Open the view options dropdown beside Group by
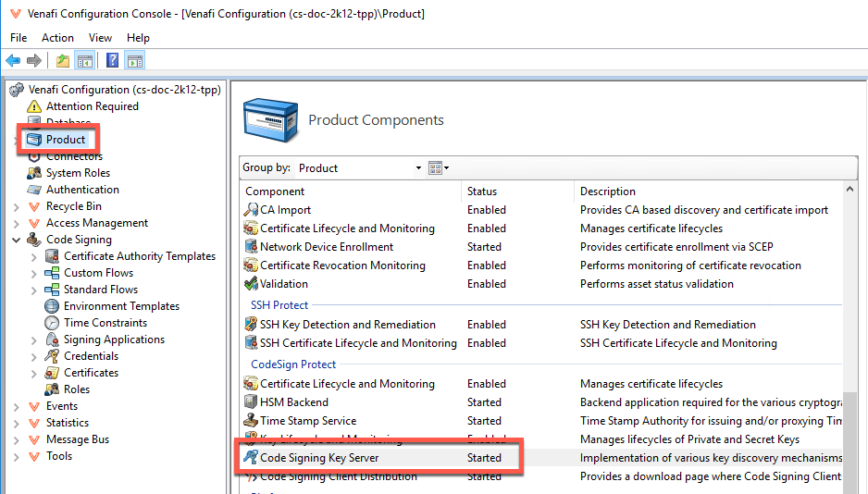Screen dimensions: 868x494 click(x=439, y=168)
